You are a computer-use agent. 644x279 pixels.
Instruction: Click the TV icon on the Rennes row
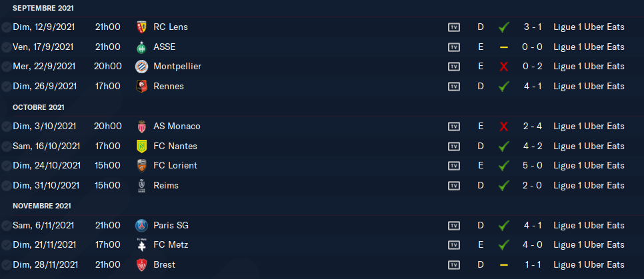tap(454, 87)
